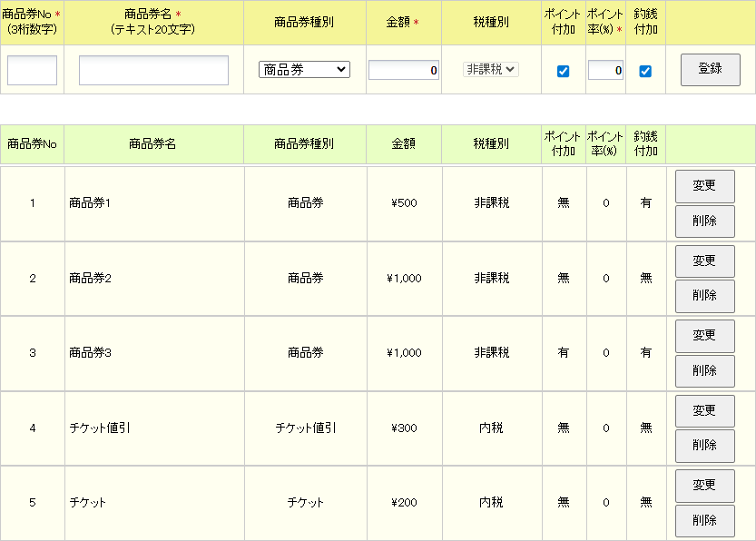The height and width of the screenshot is (541, 756).
Task: Click the 商品券No input field
Action: [33, 71]
